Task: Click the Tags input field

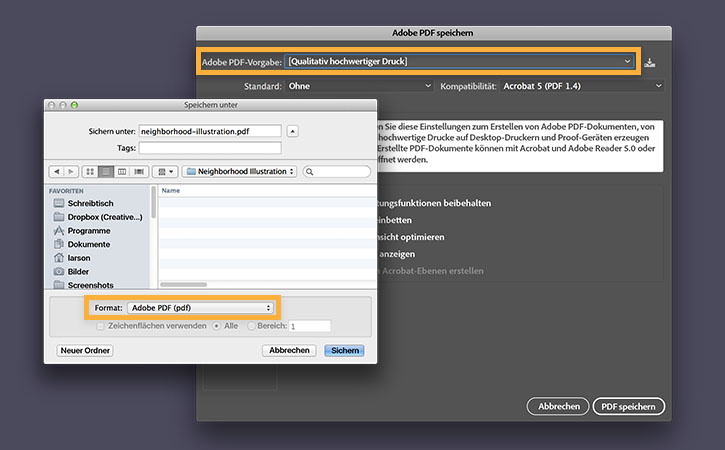Action: point(210,148)
